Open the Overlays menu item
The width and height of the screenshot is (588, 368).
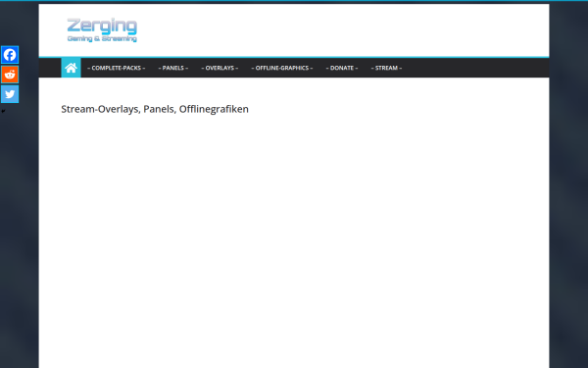click(220, 68)
